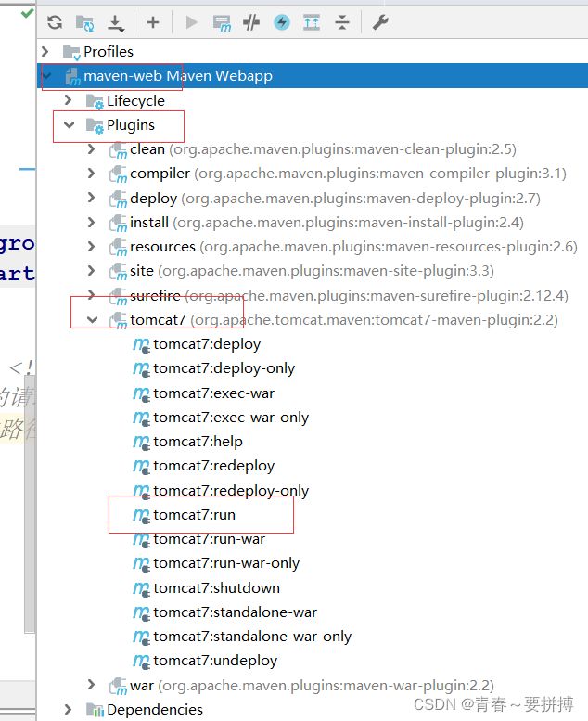
Task: Expand the site plugin node
Action: click(x=92, y=270)
